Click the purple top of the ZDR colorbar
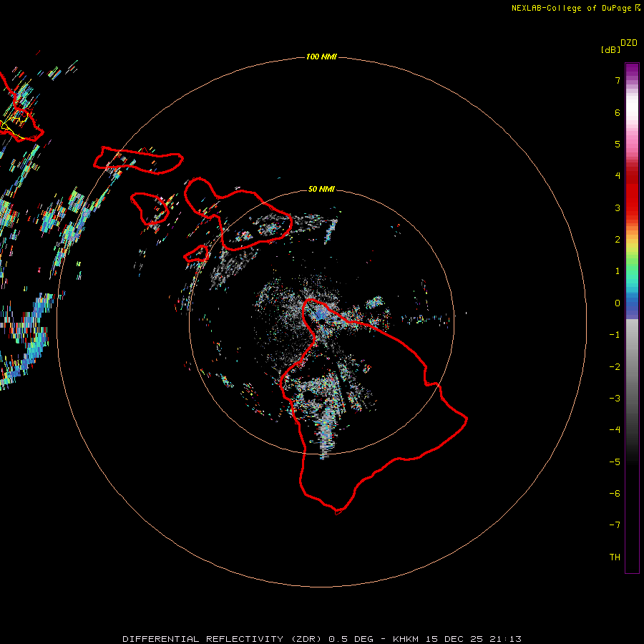Screen dimensions: 644x644 point(632,69)
